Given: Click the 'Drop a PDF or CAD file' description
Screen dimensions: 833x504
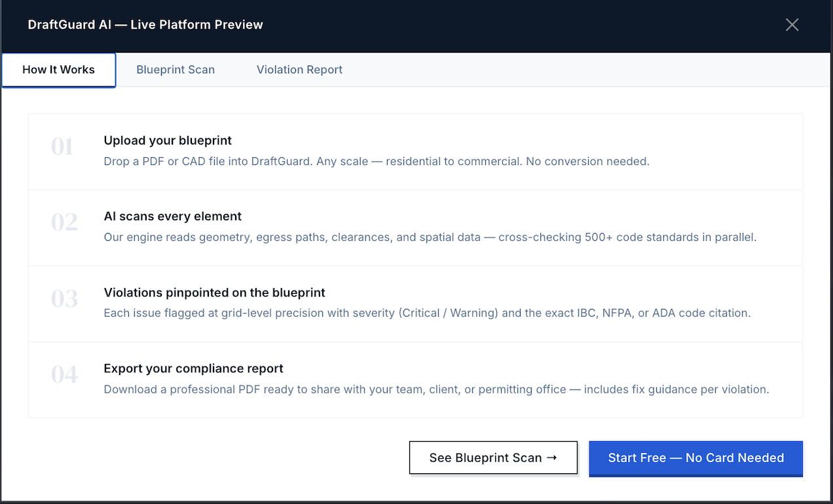Looking at the screenshot, I should tap(377, 162).
